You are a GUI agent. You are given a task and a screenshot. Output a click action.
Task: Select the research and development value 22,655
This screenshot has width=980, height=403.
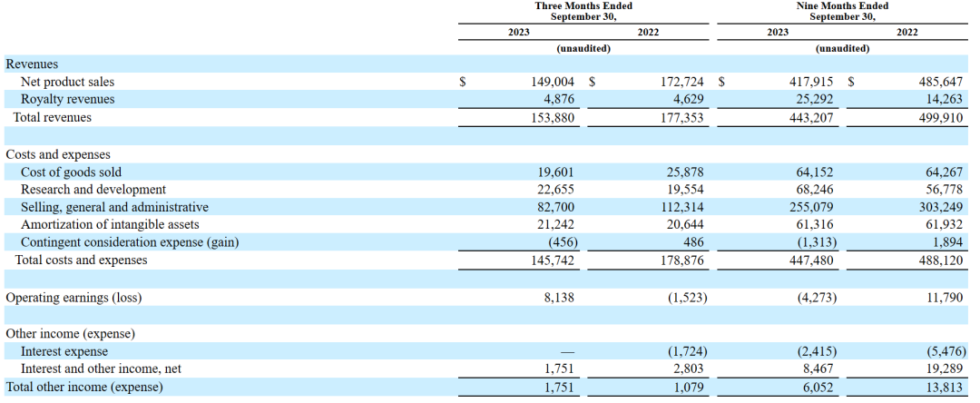[555, 190]
